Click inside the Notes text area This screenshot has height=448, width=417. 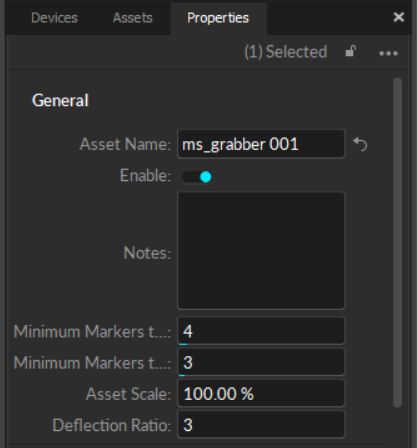[x=261, y=250]
